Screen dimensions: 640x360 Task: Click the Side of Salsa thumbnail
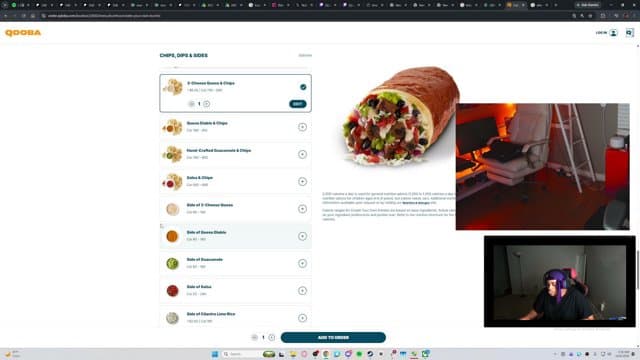coord(172,291)
